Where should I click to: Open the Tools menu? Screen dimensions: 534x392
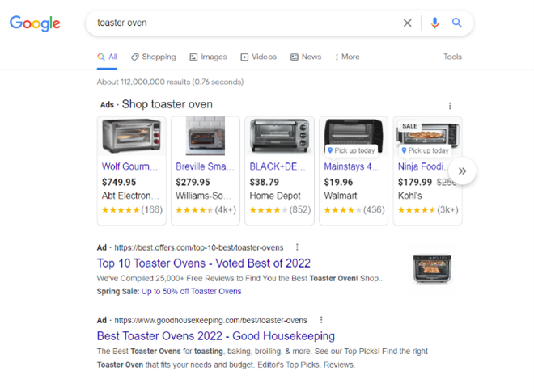452,57
